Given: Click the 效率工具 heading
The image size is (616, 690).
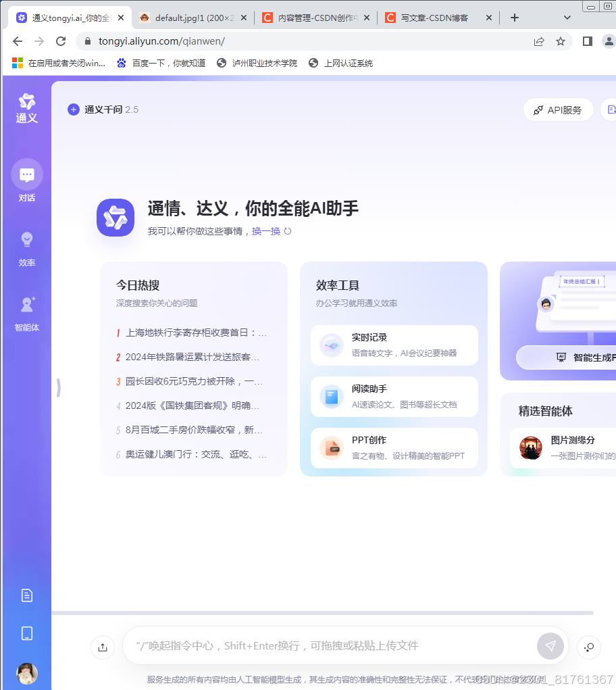Looking at the screenshot, I should coord(338,285).
